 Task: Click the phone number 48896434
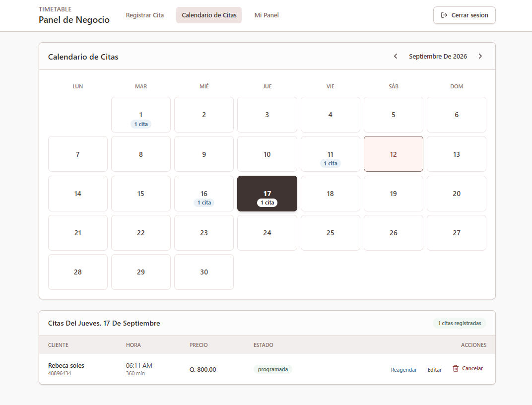(60, 373)
